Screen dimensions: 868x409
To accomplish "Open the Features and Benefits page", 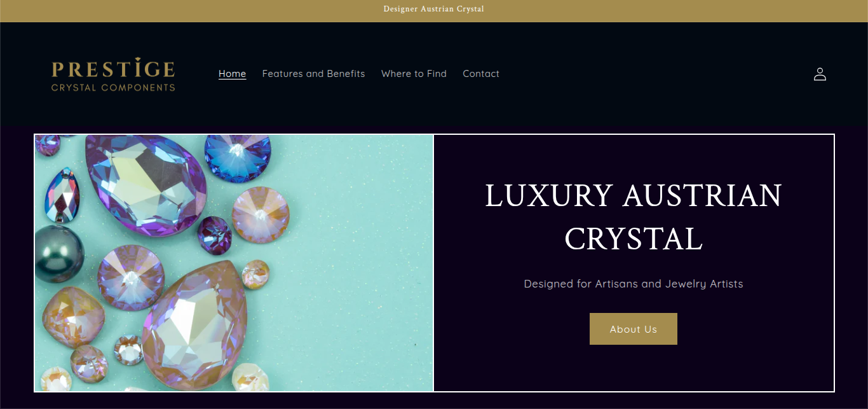I will coord(313,74).
